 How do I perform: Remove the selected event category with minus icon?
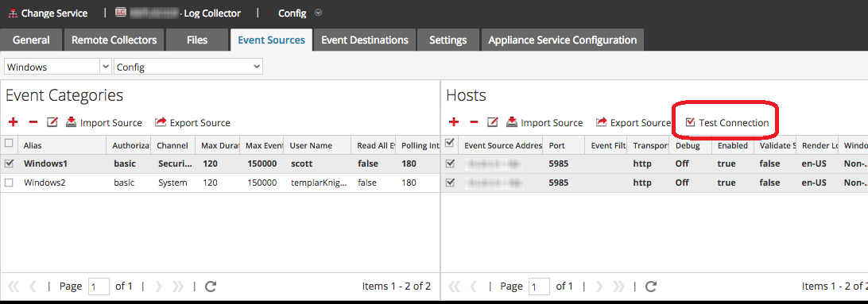coord(33,122)
